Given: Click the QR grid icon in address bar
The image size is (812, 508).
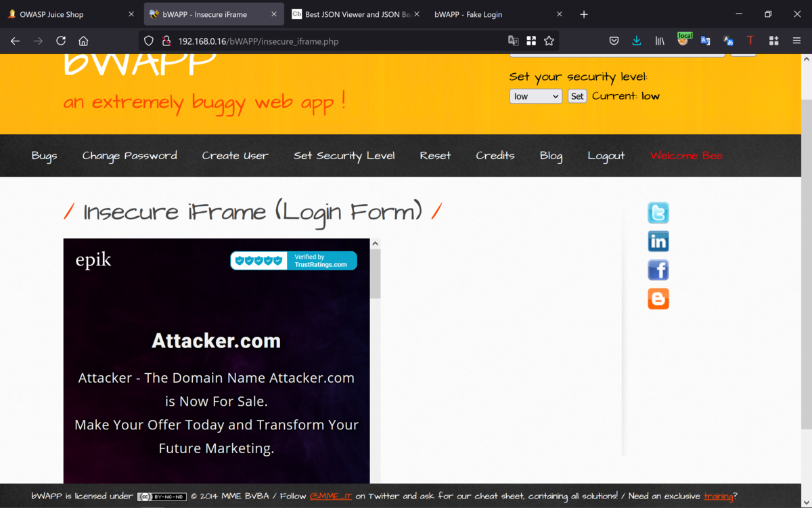Looking at the screenshot, I should pos(531,41).
